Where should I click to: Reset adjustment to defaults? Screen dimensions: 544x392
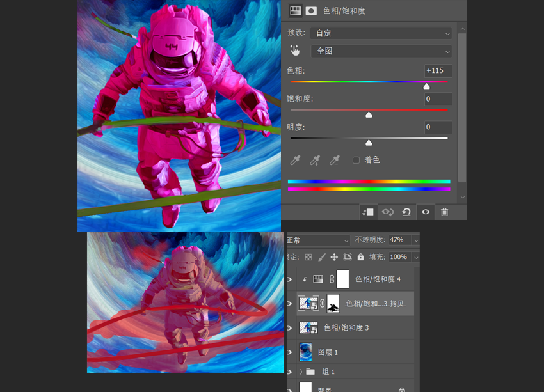pos(406,212)
